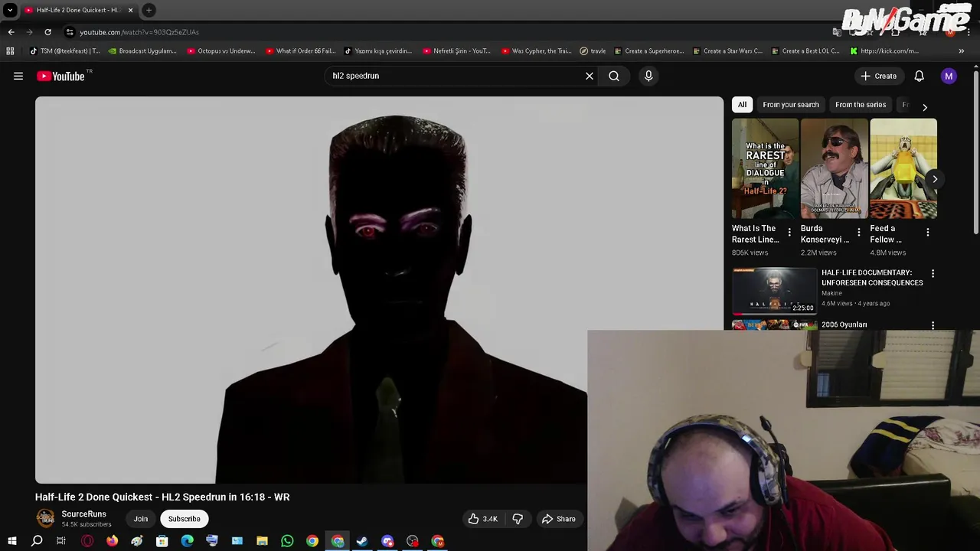Click the Join button
Screen dimensions: 980x551
coord(141,519)
